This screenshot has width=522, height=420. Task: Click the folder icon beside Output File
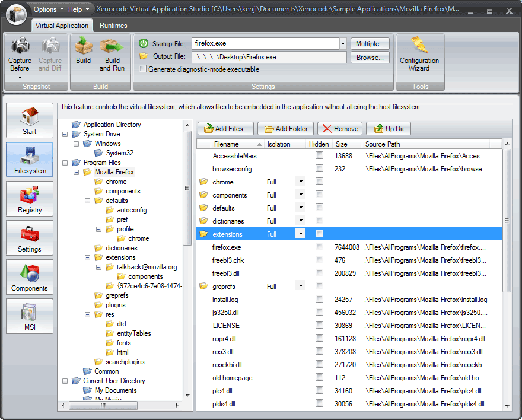pyautogui.click(x=144, y=56)
